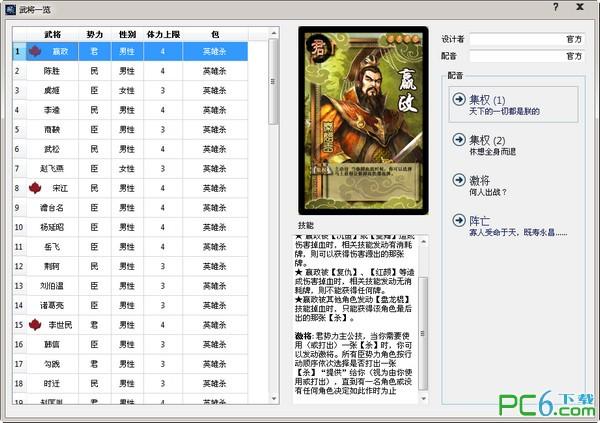Click the app icon in the title bar
This screenshot has width=600, height=423.
coord(10,9)
